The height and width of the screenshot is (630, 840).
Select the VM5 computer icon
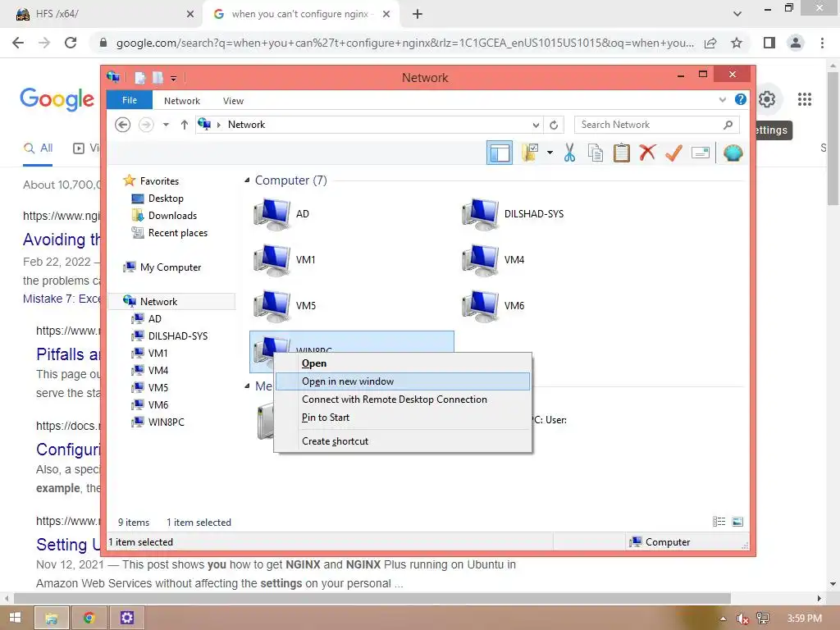(273, 306)
